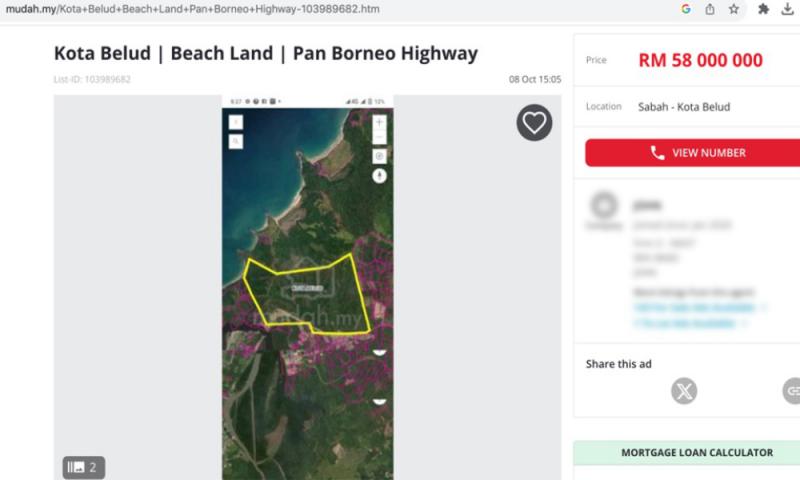Click the listing title heading

(266, 53)
